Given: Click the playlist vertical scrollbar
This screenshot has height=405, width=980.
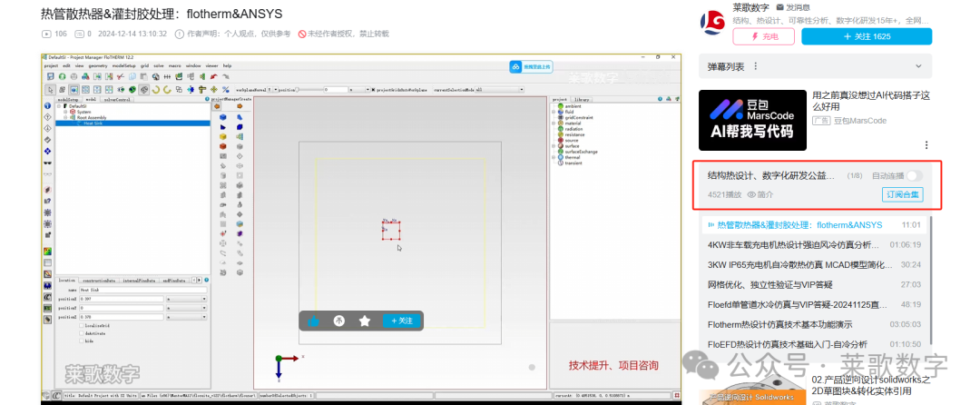Looking at the screenshot, I should tap(931, 280).
